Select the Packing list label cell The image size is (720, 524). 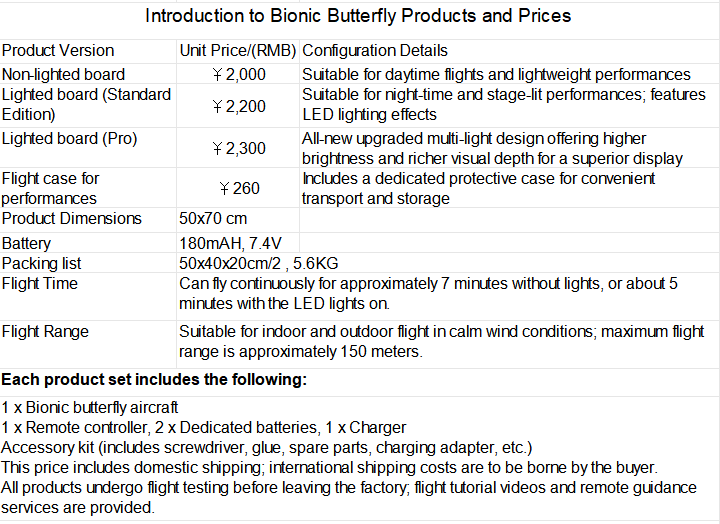[88, 263]
